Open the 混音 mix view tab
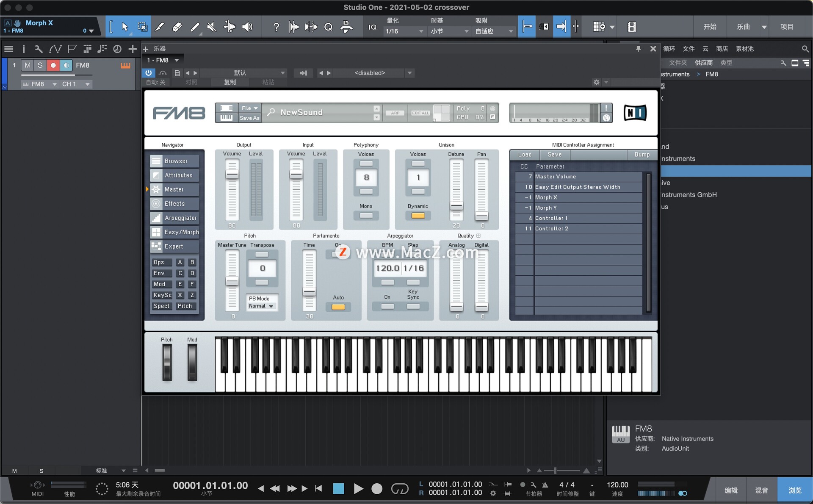 (x=762, y=490)
